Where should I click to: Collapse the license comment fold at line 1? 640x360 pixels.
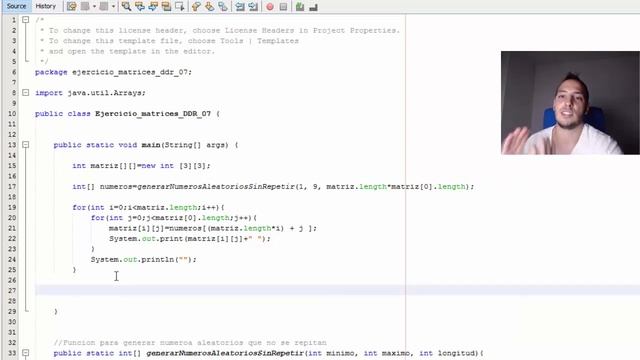[25, 20]
